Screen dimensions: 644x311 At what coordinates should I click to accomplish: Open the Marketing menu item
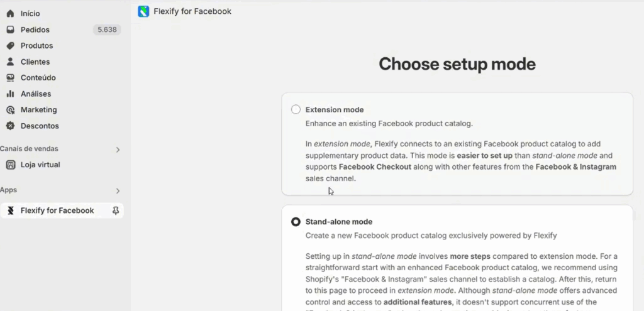pos(38,110)
